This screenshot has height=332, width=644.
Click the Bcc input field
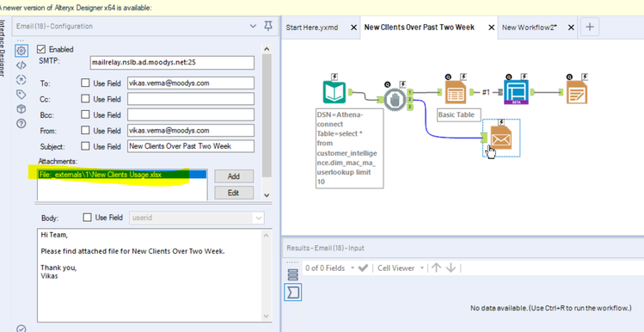191,114
